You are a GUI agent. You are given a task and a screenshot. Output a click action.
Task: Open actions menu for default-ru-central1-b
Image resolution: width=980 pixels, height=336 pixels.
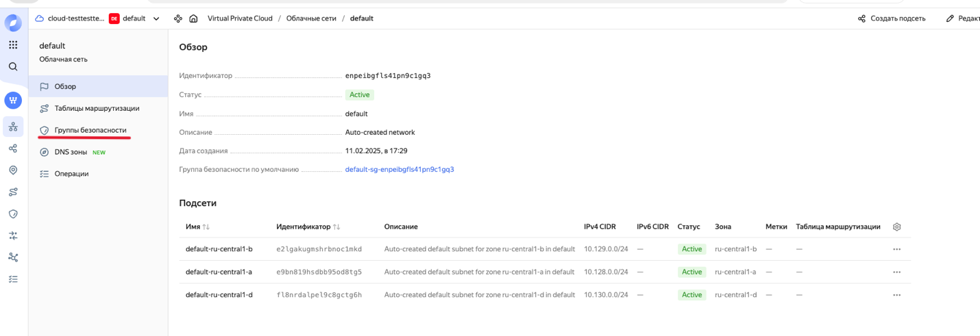896,249
